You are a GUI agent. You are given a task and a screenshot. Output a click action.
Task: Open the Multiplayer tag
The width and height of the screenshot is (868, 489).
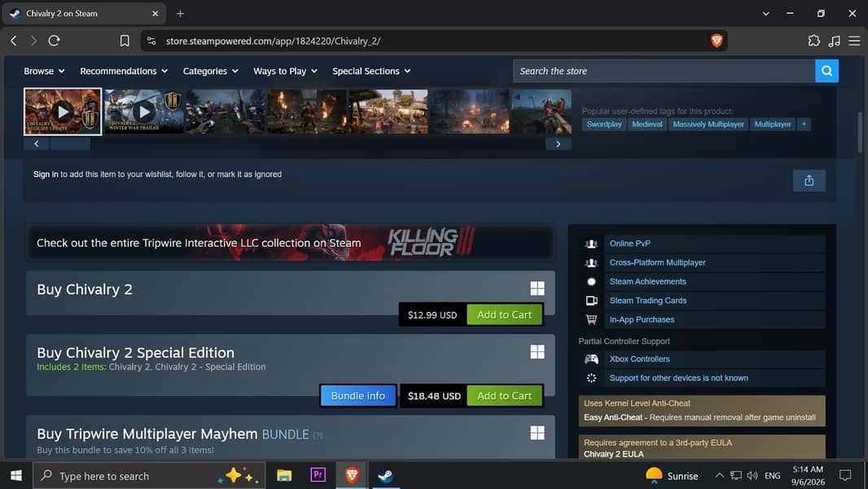(x=772, y=124)
